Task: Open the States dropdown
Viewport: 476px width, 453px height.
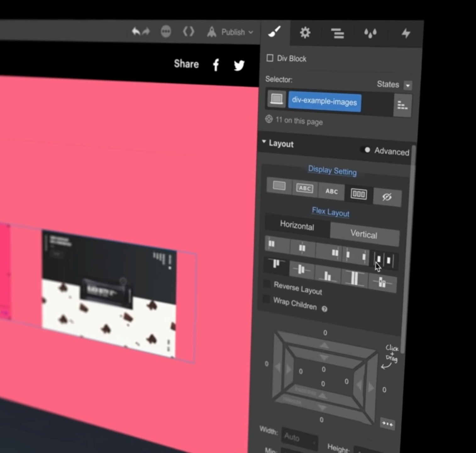Action: 408,85
